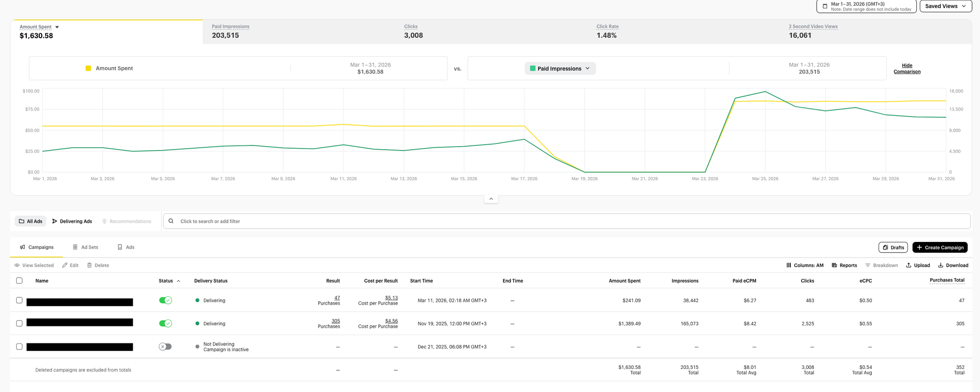Click the Upload icon in the table toolbar
This screenshot has width=980, height=392.
pyautogui.click(x=908, y=265)
